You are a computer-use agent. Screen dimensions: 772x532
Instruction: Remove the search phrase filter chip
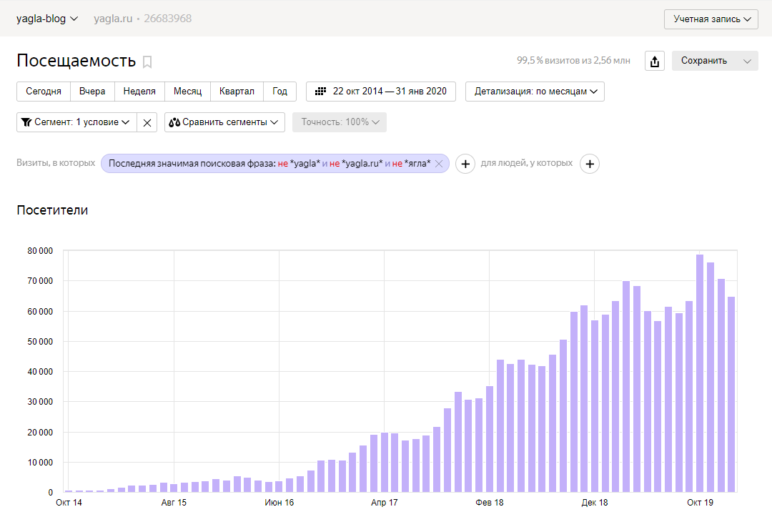(x=439, y=164)
